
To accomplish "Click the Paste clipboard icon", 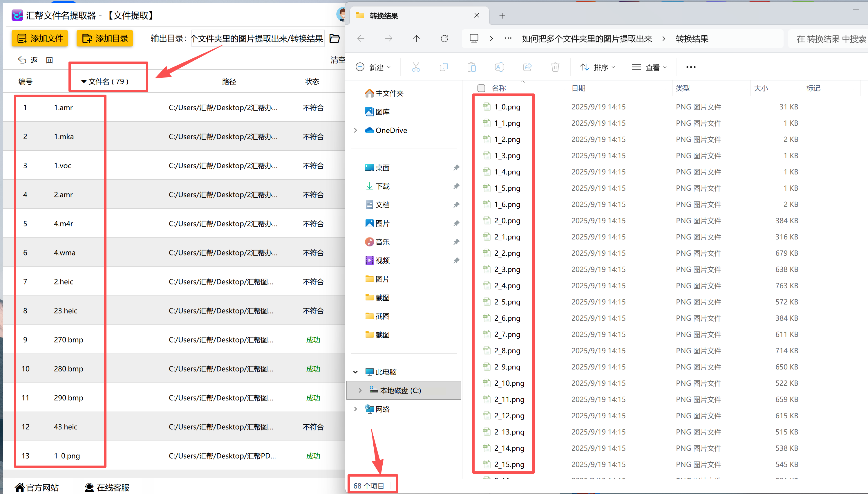I will point(471,67).
